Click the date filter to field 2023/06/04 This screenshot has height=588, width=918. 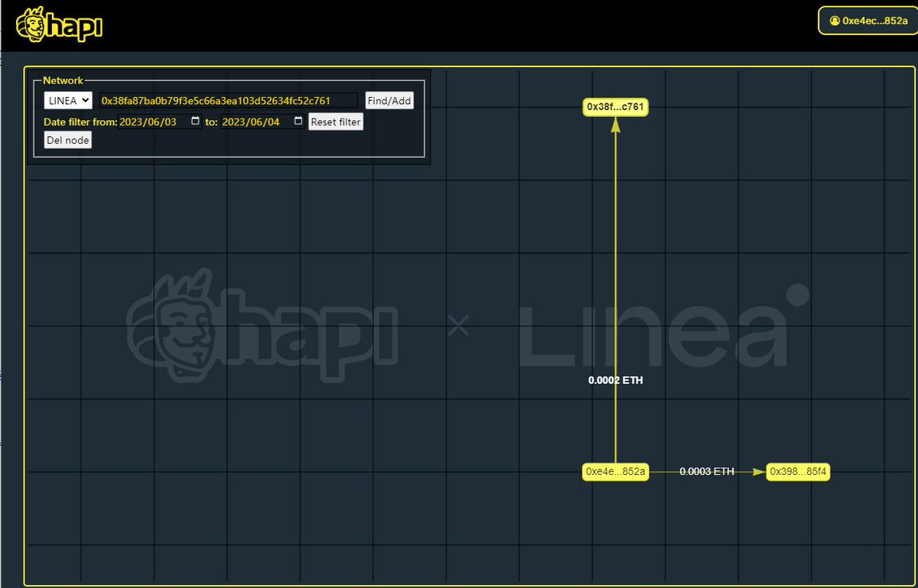[x=263, y=122]
